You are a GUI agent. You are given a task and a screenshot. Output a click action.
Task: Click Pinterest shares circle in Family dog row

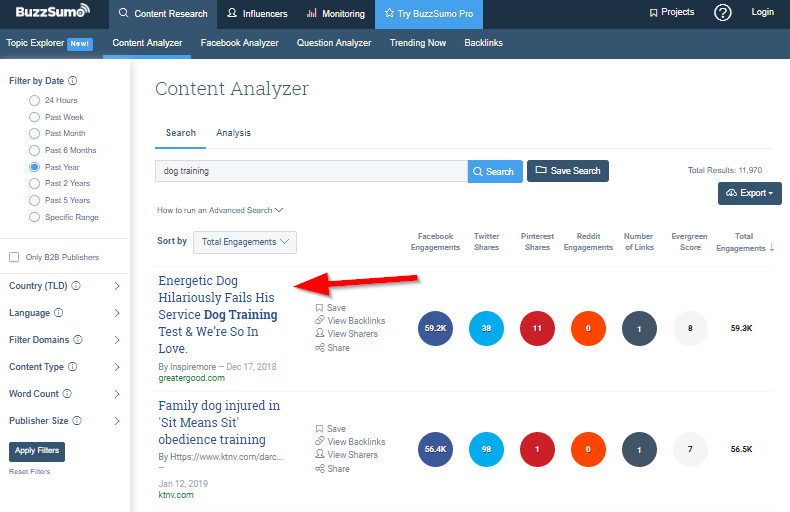pyautogui.click(x=537, y=450)
